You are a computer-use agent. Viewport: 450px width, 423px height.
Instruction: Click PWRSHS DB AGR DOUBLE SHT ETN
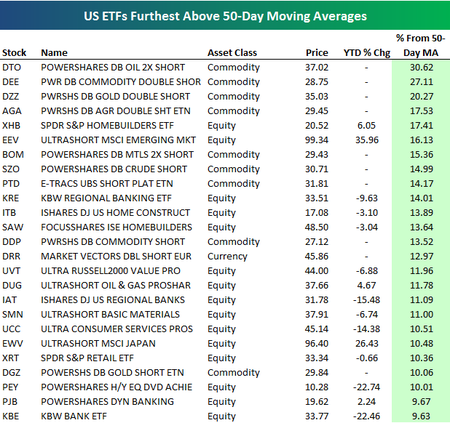[115, 111]
